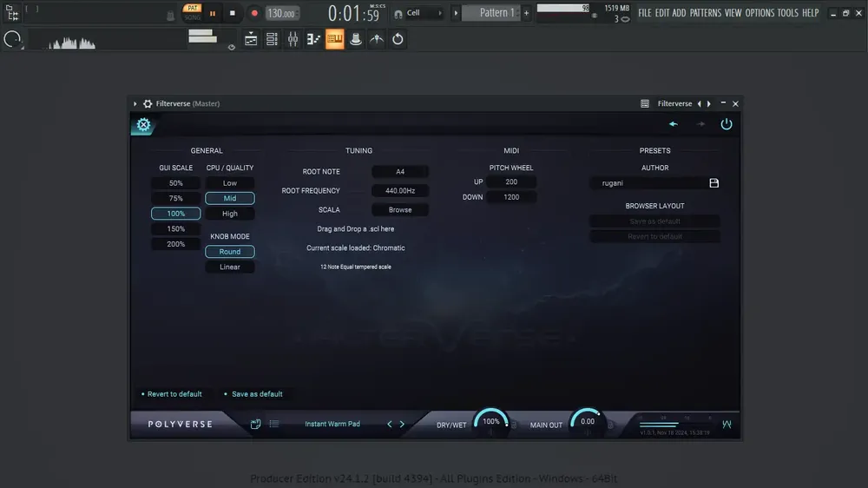
Task: Open the playlist view toolbar icon
Action: tap(251, 39)
